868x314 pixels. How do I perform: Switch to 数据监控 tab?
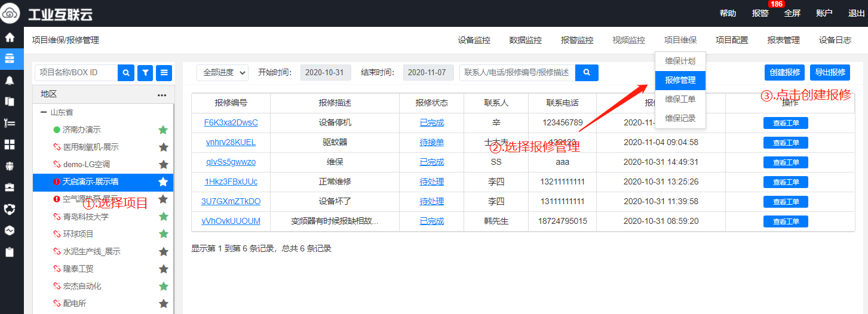tap(526, 40)
